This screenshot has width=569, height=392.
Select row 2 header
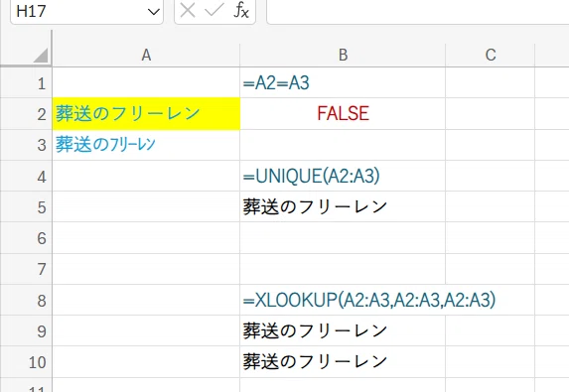click(26, 114)
